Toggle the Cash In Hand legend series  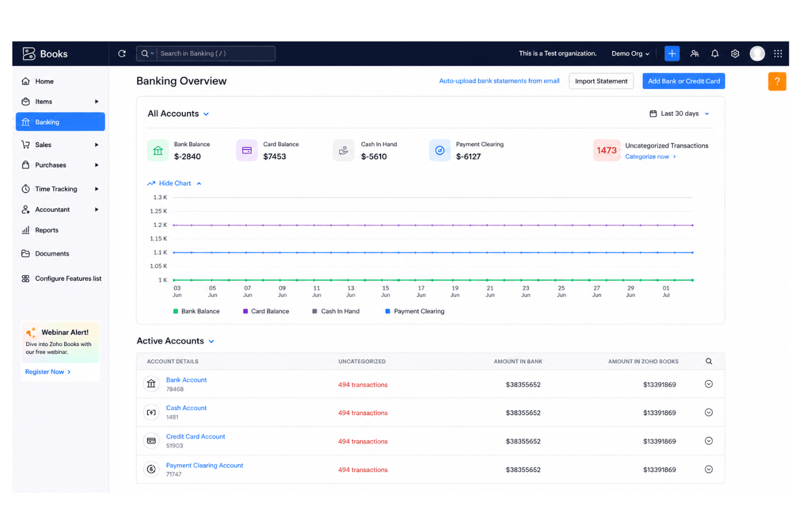click(335, 311)
